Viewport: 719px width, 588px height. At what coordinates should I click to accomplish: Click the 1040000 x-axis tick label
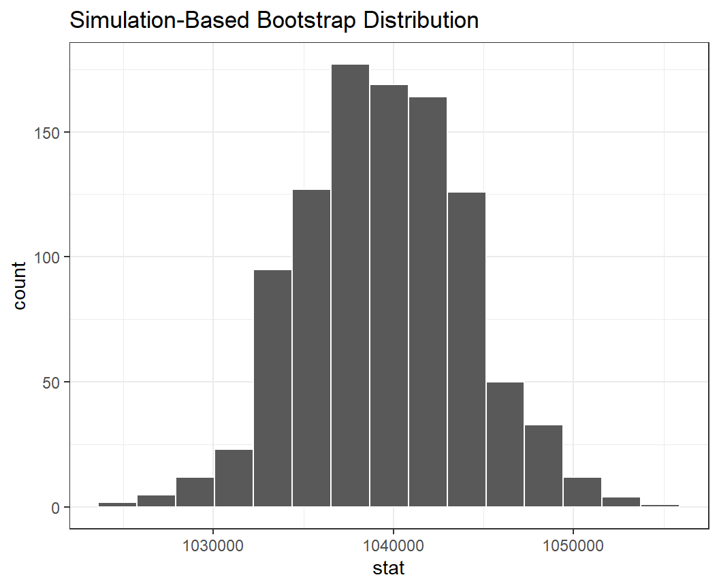[x=393, y=544]
